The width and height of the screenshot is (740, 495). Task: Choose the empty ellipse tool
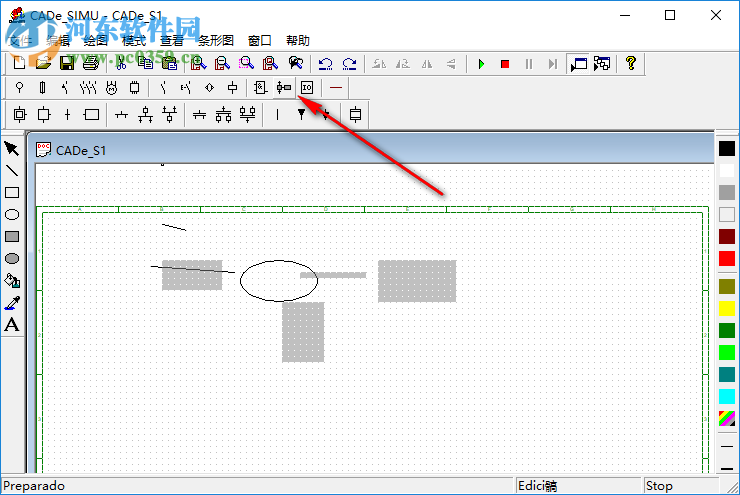click(12, 215)
